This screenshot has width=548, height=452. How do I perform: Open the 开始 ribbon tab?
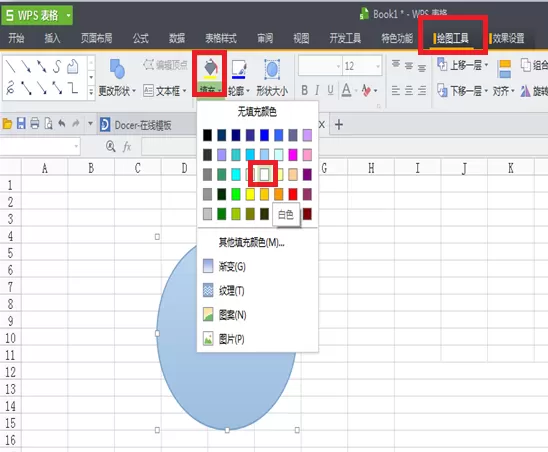(x=16, y=38)
